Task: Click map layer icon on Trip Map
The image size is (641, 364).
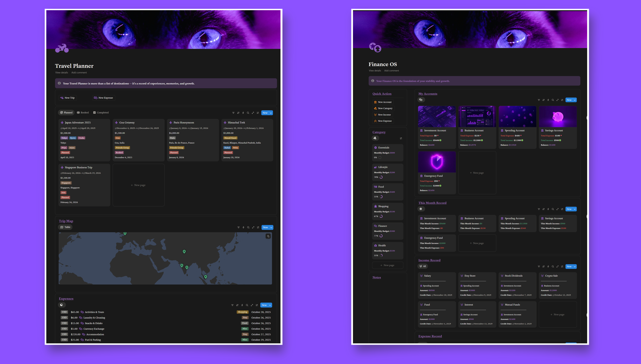Action: tap(268, 236)
